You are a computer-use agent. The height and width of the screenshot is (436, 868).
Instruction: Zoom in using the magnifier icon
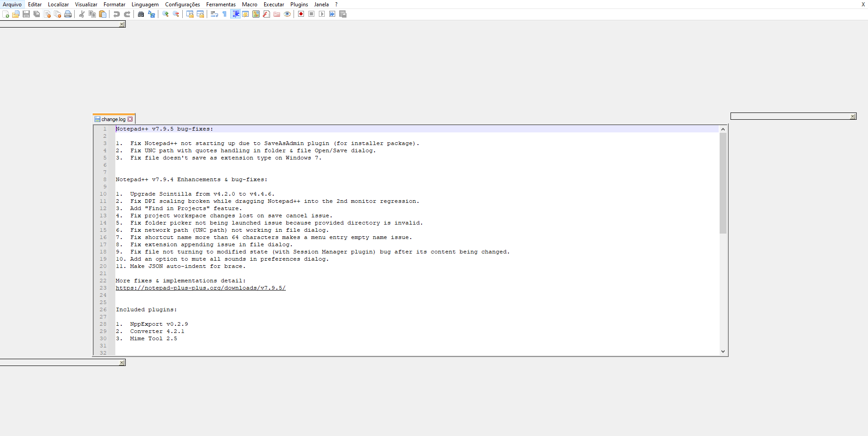tap(165, 14)
